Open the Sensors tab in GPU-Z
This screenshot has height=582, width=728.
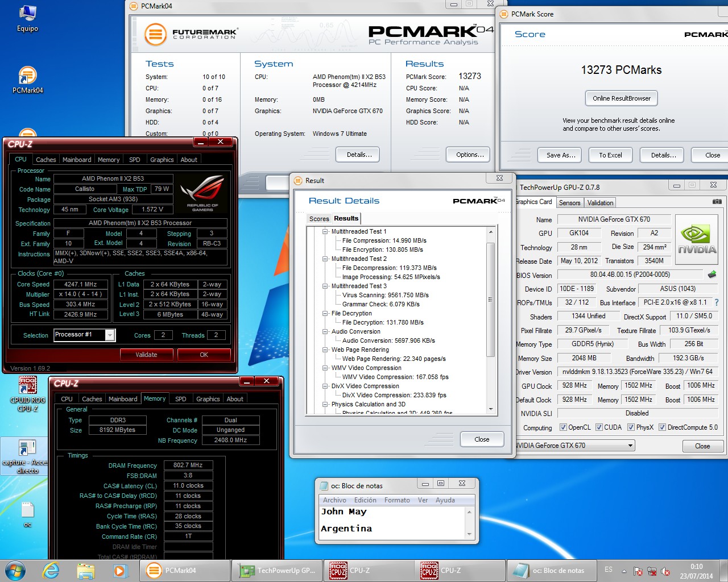point(569,203)
